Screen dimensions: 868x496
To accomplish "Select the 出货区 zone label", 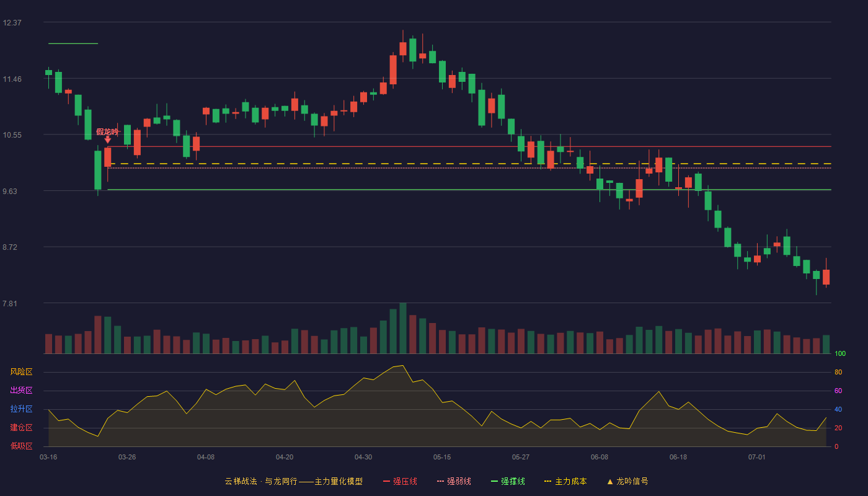I will (21, 391).
